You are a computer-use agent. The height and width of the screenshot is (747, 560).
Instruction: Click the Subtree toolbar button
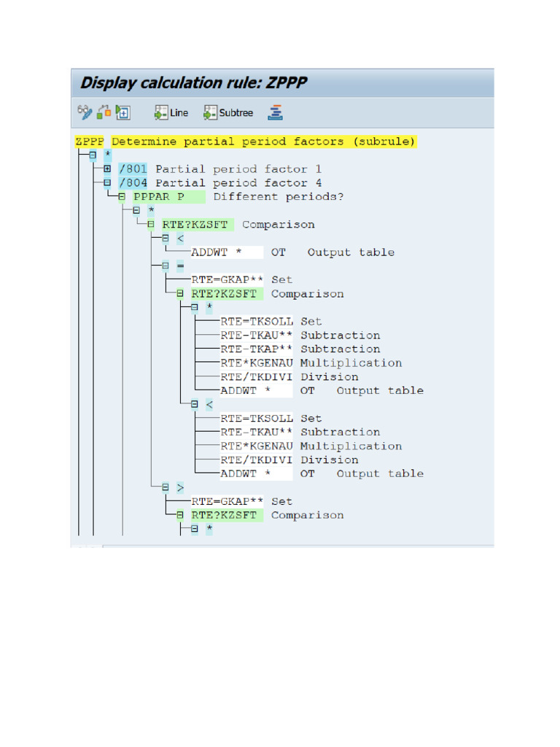click(x=228, y=113)
